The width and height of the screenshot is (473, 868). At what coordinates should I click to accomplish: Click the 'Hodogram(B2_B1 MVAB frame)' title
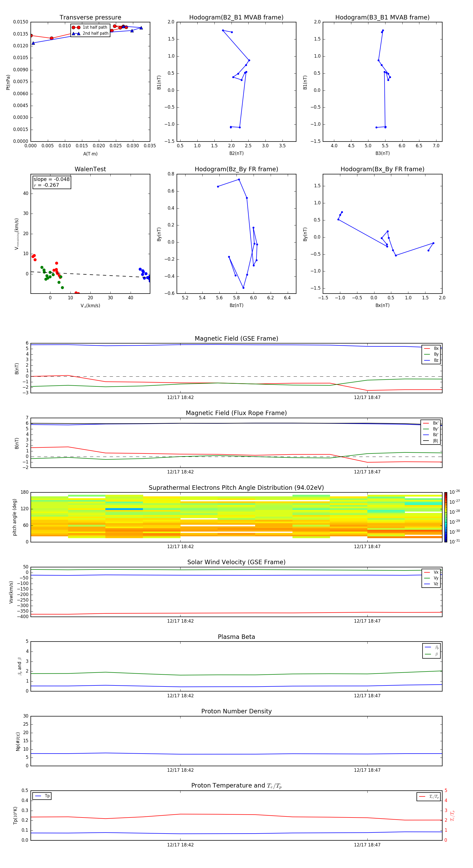click(236, 17)
